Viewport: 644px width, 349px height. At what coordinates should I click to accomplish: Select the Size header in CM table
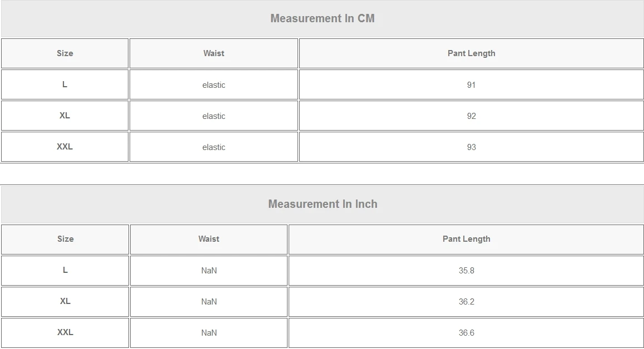pyautogui.click(x=65, y=53)
